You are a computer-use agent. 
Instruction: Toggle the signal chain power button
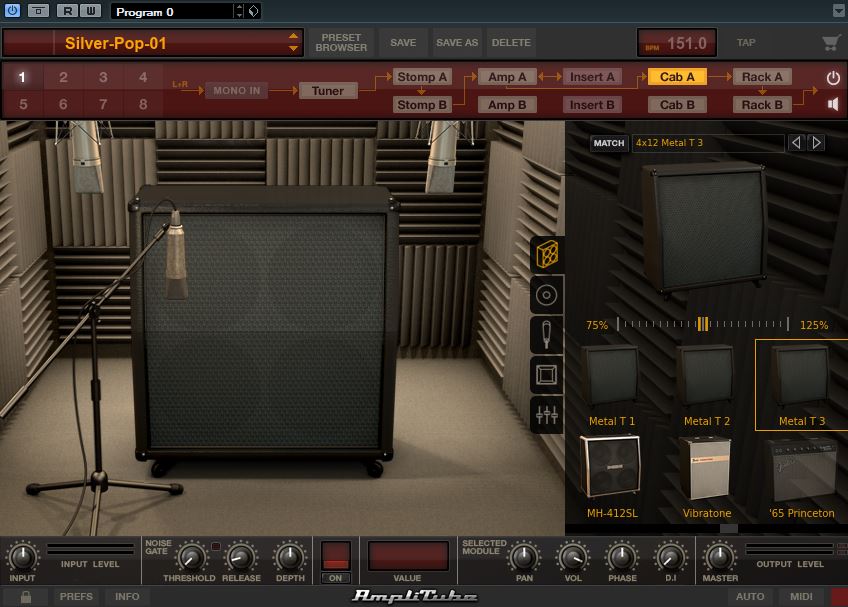(x=833, y=77)
